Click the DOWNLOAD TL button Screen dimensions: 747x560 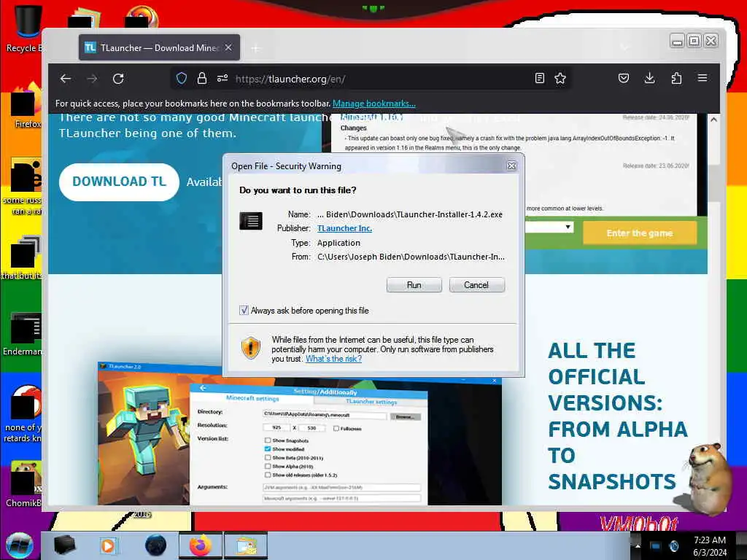(119, 182)
